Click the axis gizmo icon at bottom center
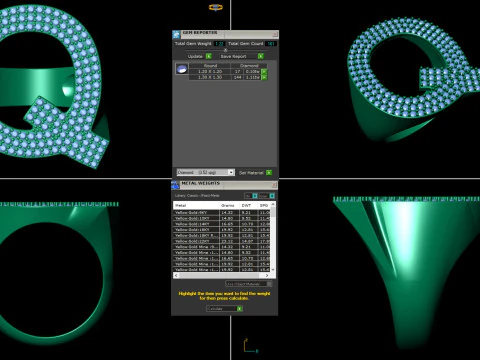This screenshot has height=360, width=480. 250,346
